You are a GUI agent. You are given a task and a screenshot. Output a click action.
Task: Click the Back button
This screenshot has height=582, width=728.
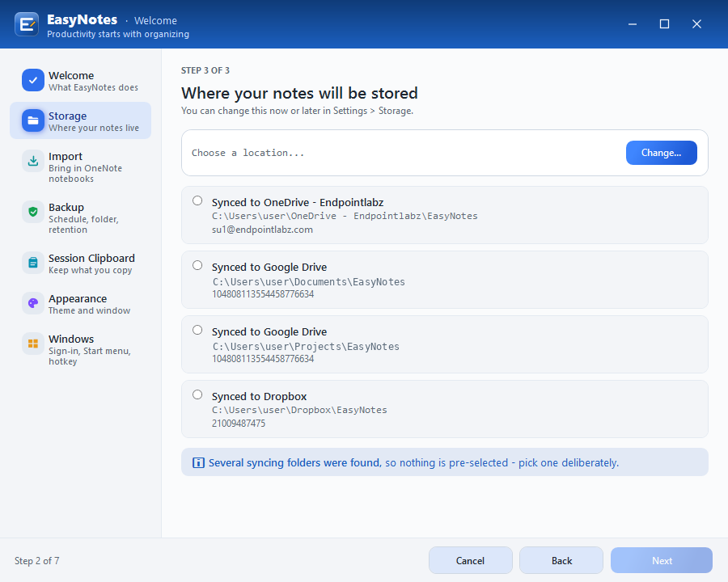pos(561,560)
